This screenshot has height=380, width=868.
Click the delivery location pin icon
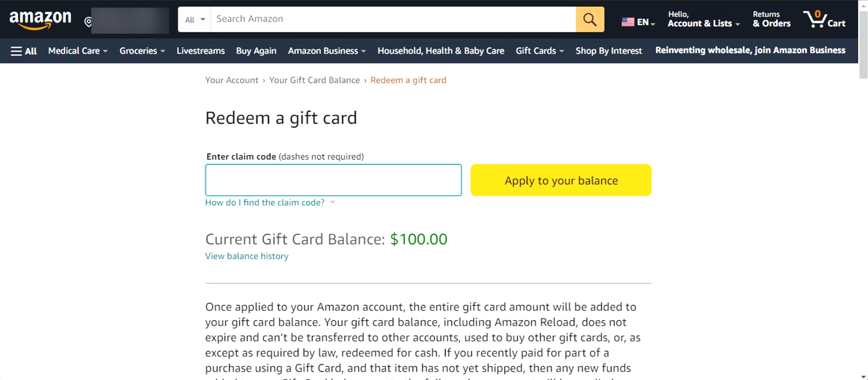click(88, 22)
